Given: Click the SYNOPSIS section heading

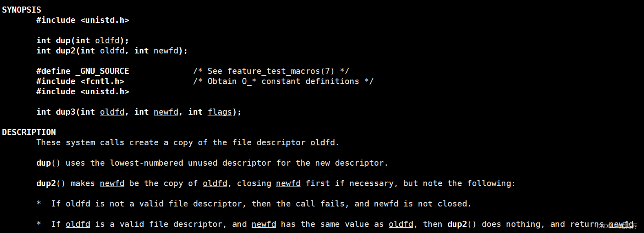Looking at the screenshot, I should click(x=22, y=10).
